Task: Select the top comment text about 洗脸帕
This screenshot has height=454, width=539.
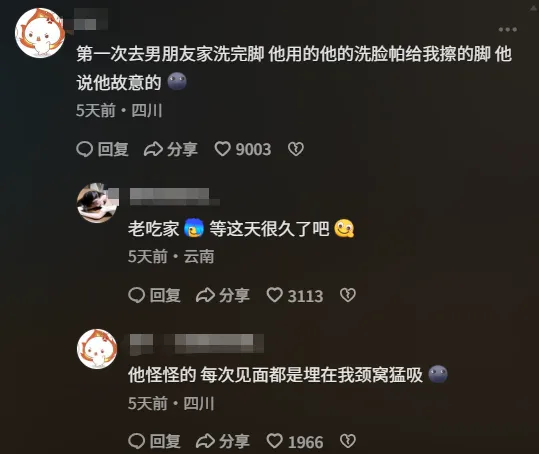Action: point(294,68)
